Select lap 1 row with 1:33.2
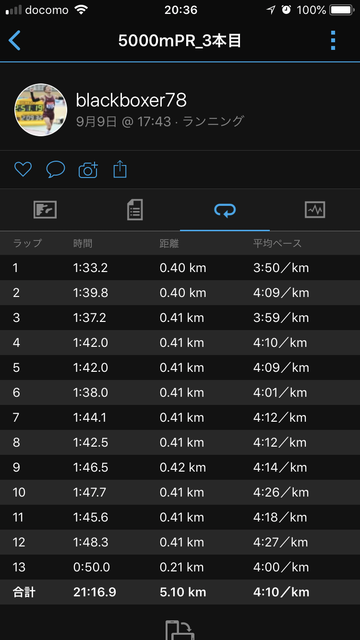360x640 pixels. pos(180,268)
